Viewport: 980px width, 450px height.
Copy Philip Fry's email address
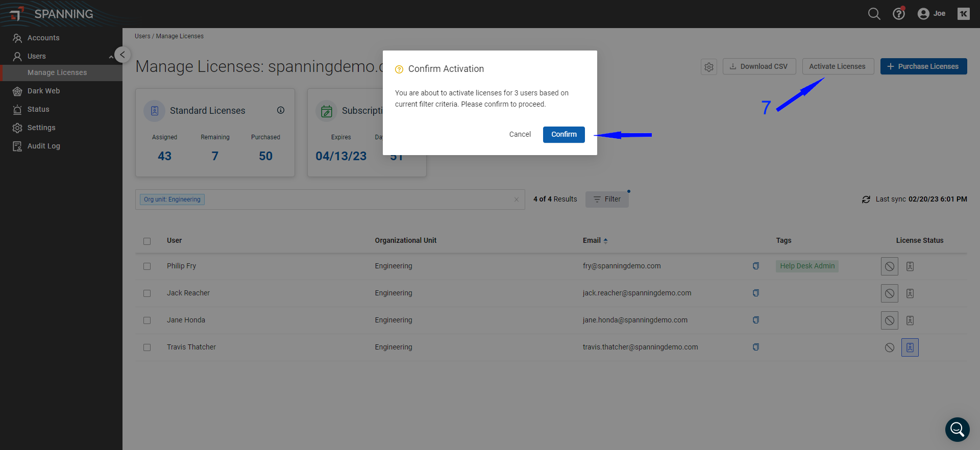point(756,266)
